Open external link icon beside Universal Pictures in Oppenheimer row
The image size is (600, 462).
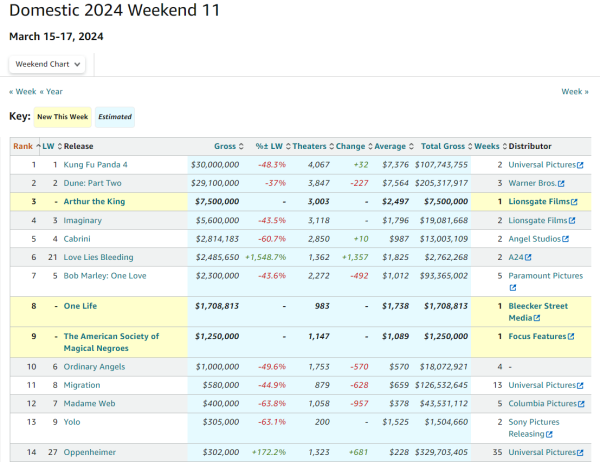[x=580, y=452]
